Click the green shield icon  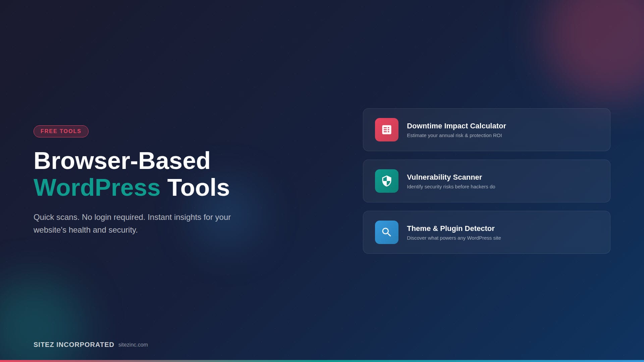point(386,181)
